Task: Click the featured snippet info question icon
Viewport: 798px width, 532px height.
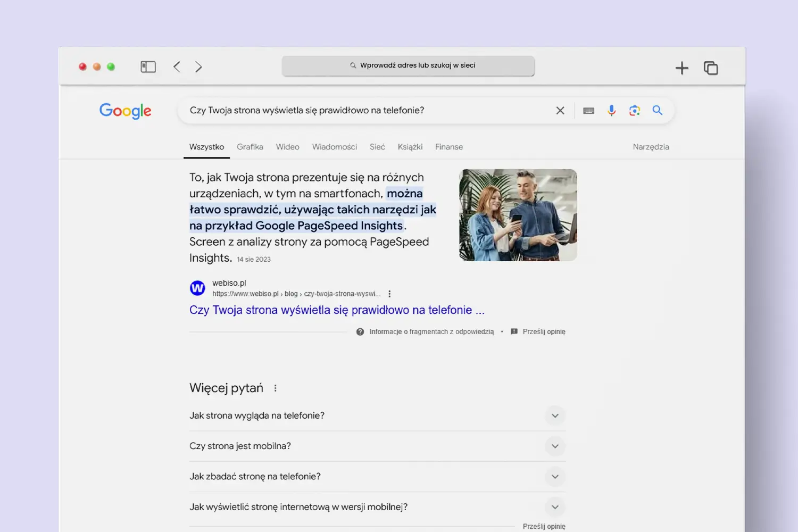Action: coord(360,331)
